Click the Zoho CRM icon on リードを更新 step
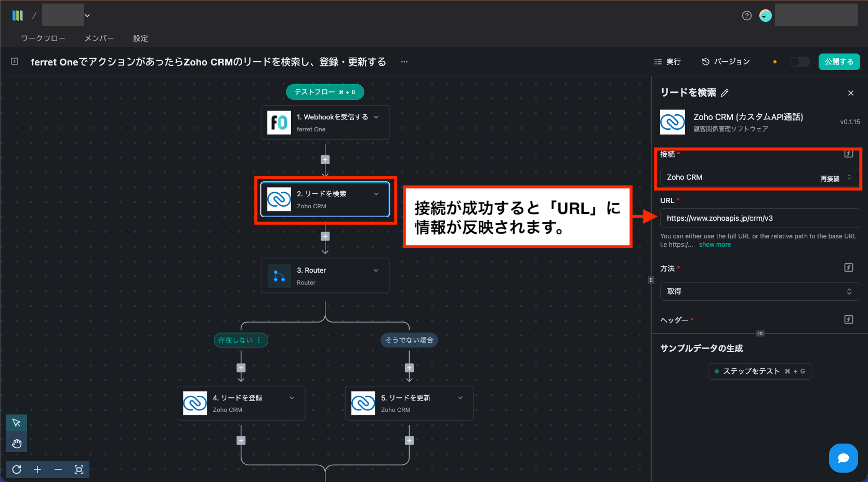Screen dimensions: 868x482 click(363, 403)
